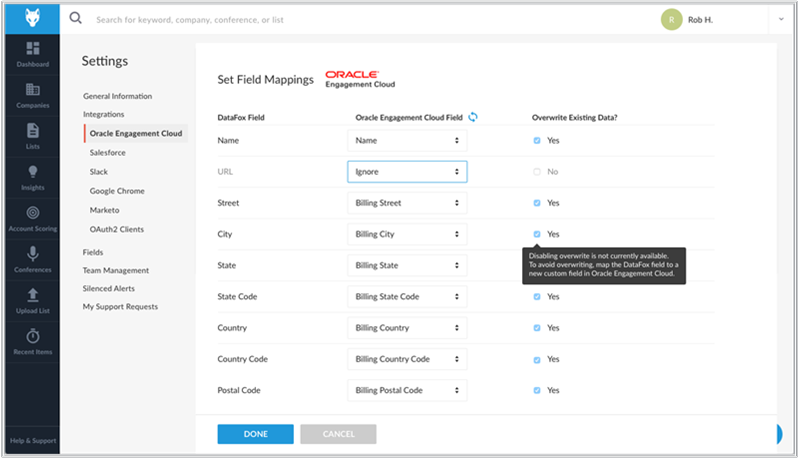Open the URL field Ignore dropdown

pyautogui.click(x=407, y=172)
